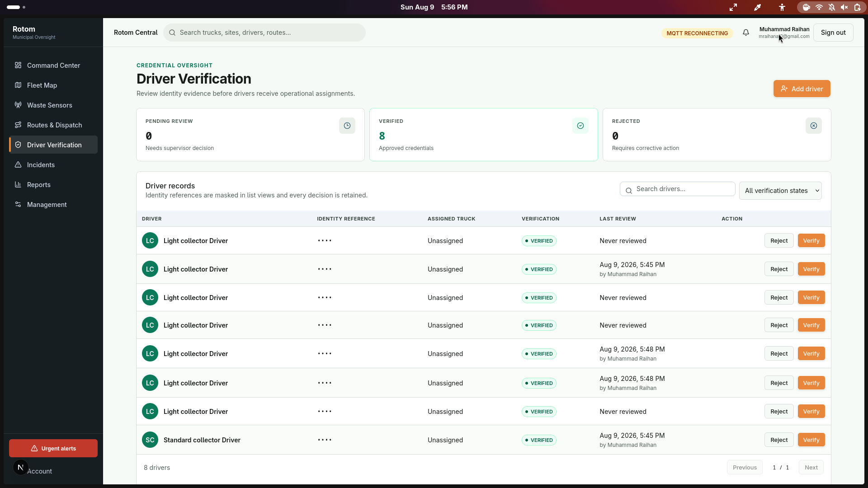Click VERIFIED badge in Standard collector row
Image resolution: width=868 pixels, height=488 pixels.
point(539,440)
